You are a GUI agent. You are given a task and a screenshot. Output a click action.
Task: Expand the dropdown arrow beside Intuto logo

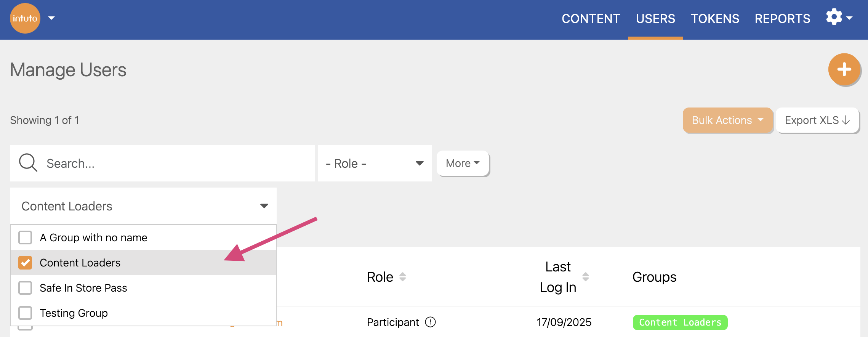pyautogui.click(x=51, y=18)
